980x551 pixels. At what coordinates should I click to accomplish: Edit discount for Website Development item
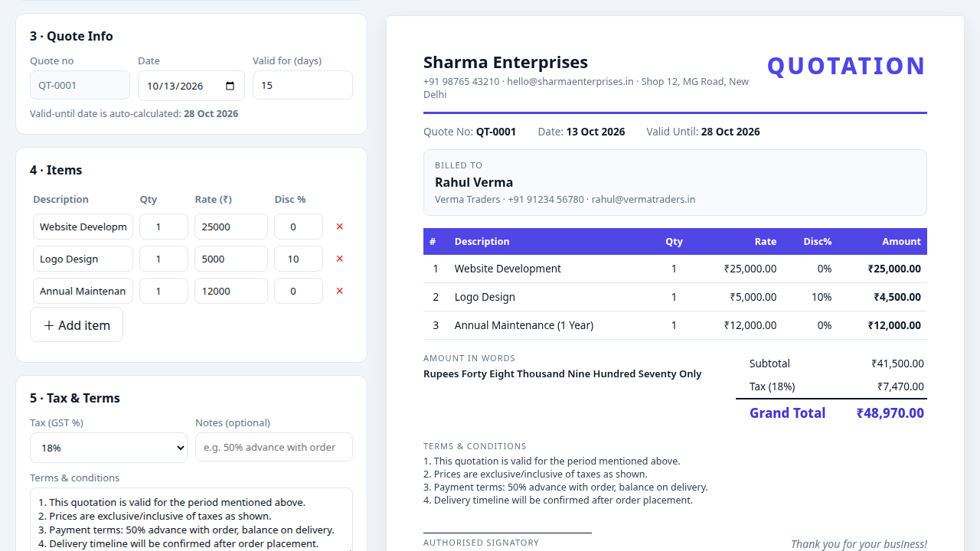coord(299,227)
